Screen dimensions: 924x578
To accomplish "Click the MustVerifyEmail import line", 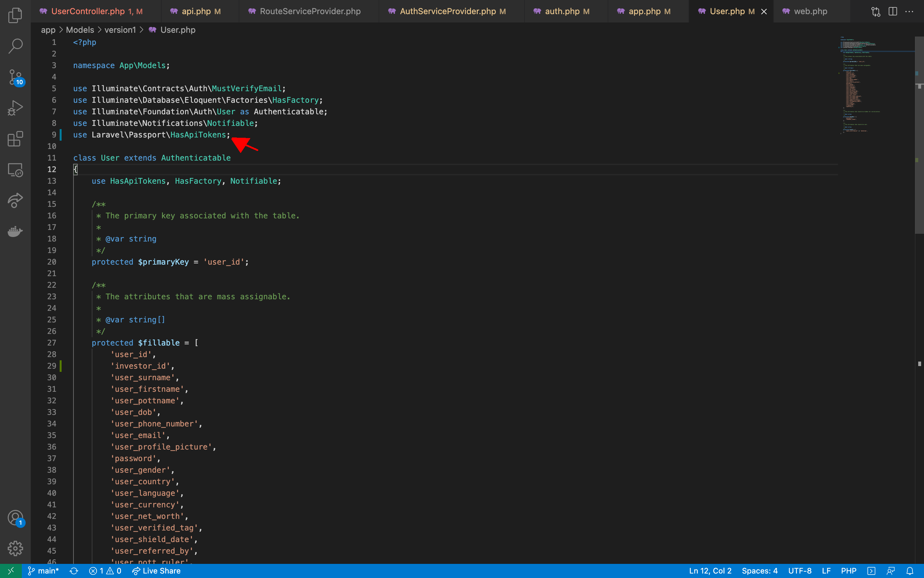I will [x=179, y=88].
